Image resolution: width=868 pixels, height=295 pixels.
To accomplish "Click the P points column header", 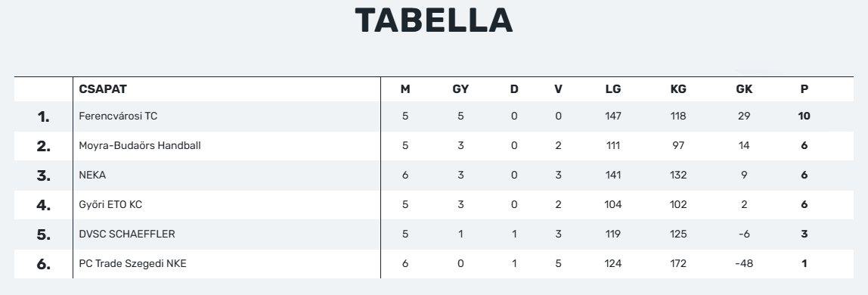I will coord(804,89).
